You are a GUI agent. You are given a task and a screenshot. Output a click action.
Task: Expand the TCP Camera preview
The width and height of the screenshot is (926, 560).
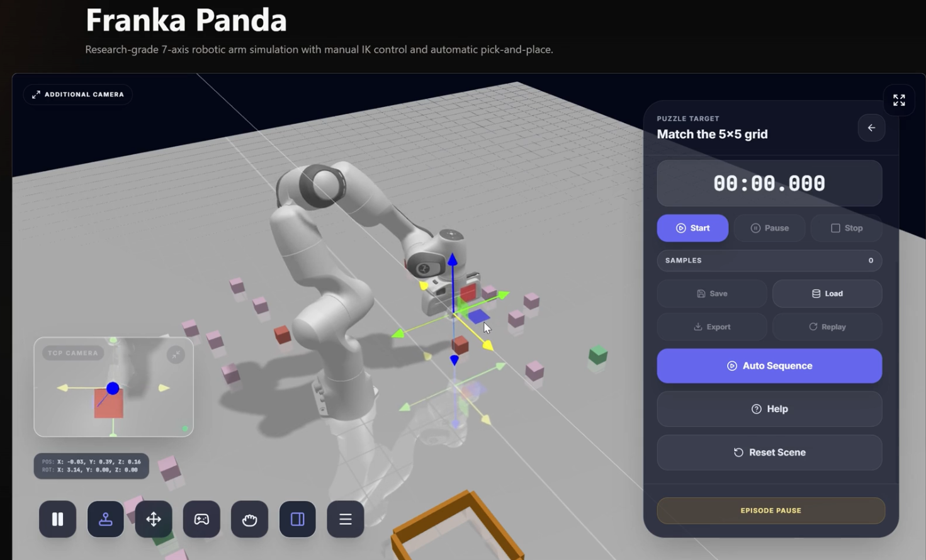pyautogui.click(x=176, y=355)
